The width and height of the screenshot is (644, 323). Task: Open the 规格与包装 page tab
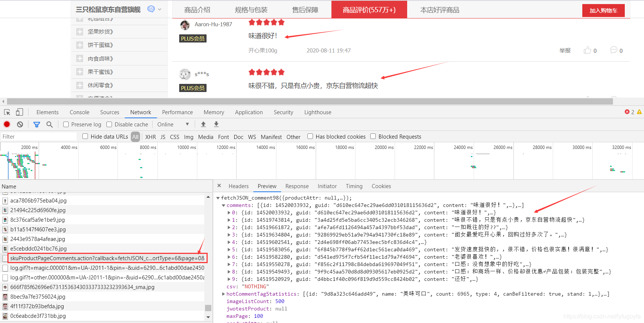(x=251, y=10)
